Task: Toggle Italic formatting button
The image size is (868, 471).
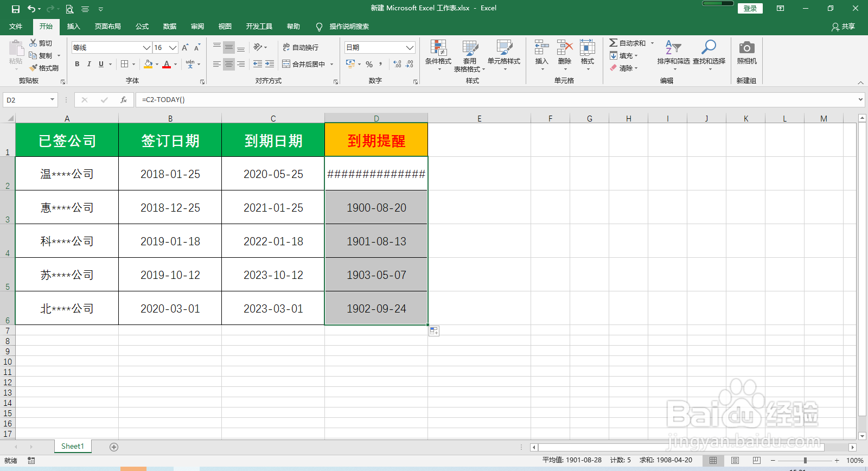Action: (x=89, y=64)
